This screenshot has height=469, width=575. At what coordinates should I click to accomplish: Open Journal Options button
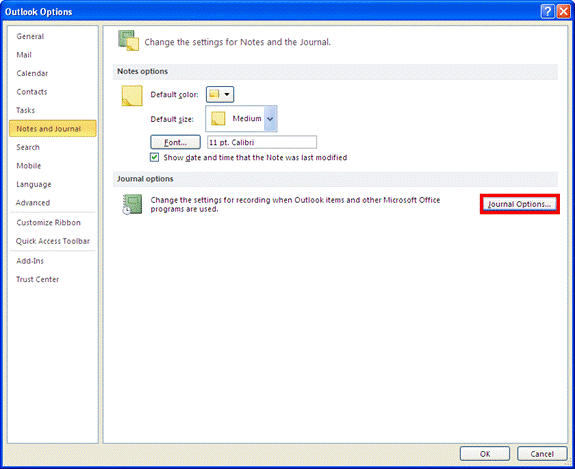point(520,204)
